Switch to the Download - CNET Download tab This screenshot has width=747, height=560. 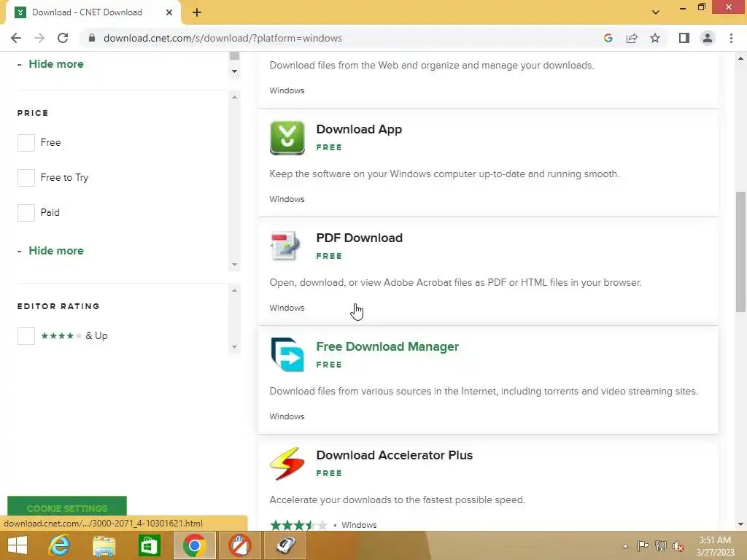[x=93, y=12]
